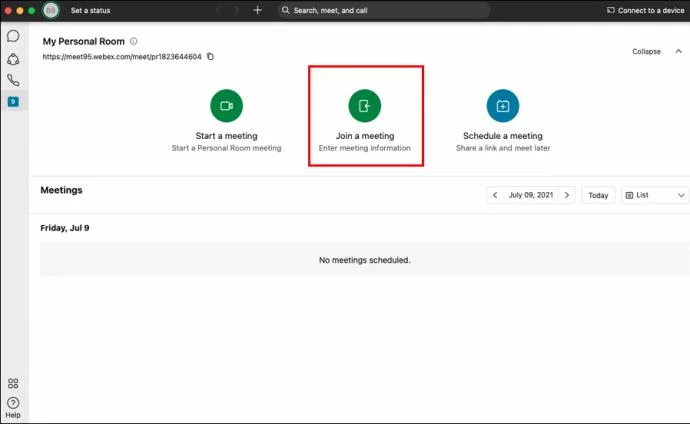Show Personal Room info icon
The height and width of the screenshot is (424, 690).
coord(134,42)
